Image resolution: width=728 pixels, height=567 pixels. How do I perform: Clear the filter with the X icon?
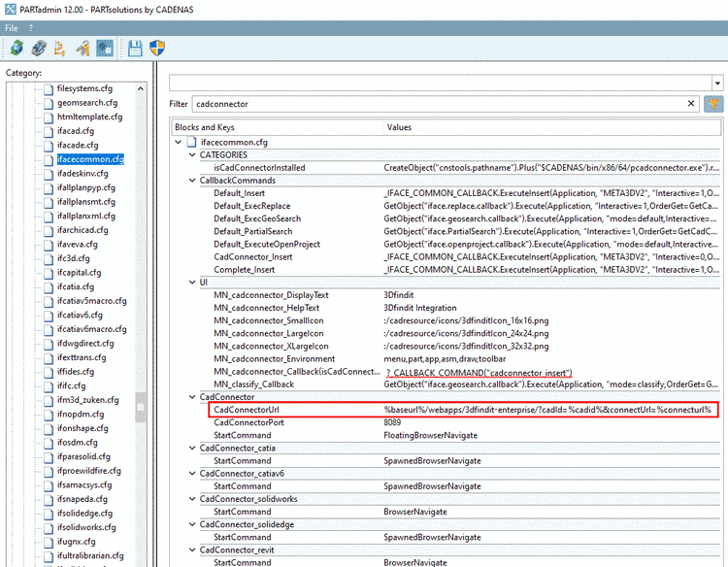point(691,104)
